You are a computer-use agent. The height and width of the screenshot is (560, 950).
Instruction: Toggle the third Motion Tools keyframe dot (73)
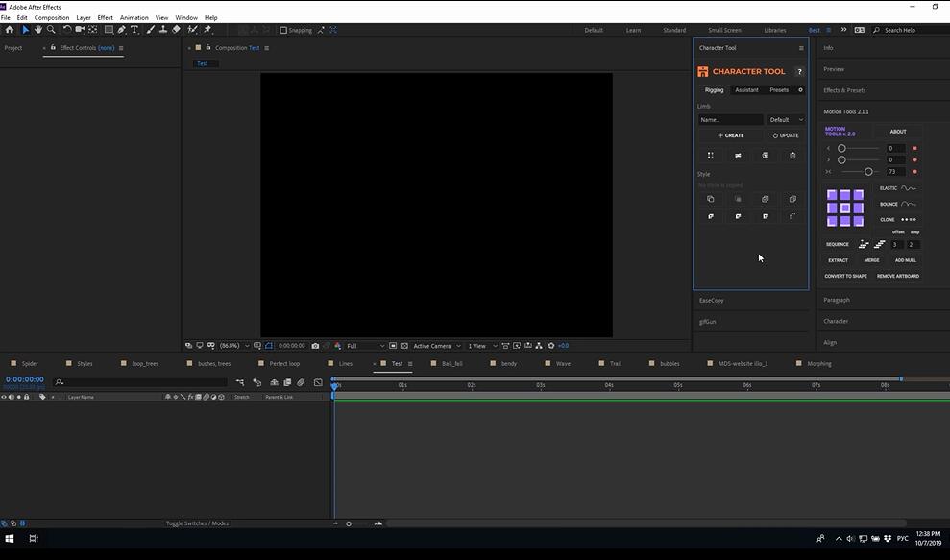click(914, 172)
